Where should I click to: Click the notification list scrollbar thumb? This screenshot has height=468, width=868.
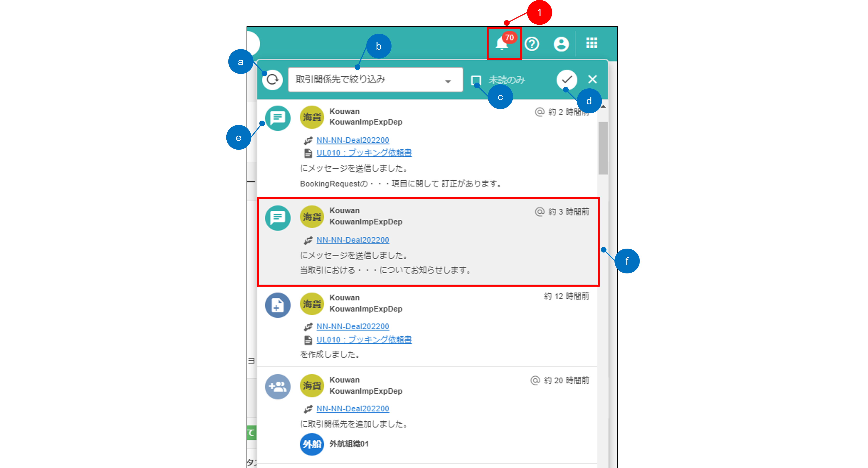click(603, 148)
